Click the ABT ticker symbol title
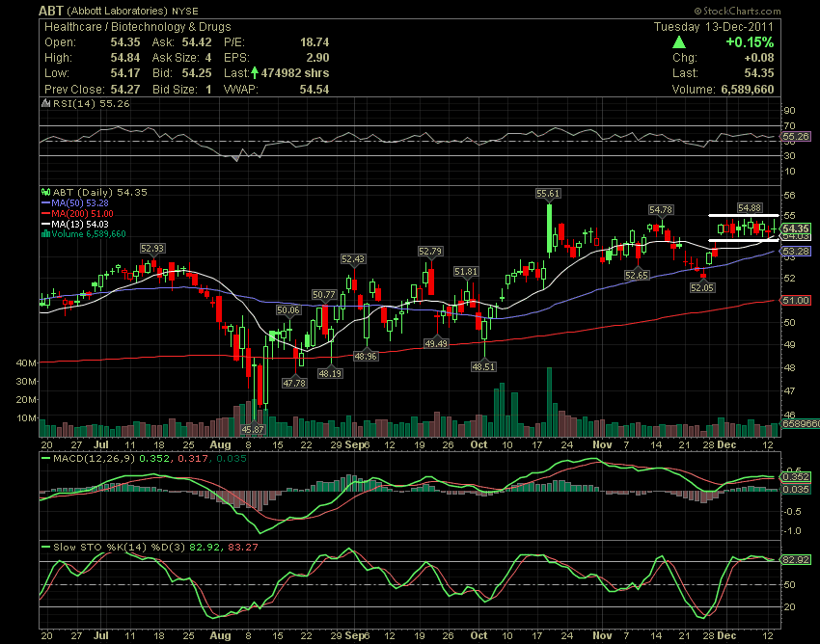The width and height of the screenshot is (820, 644). click(51, 11)
